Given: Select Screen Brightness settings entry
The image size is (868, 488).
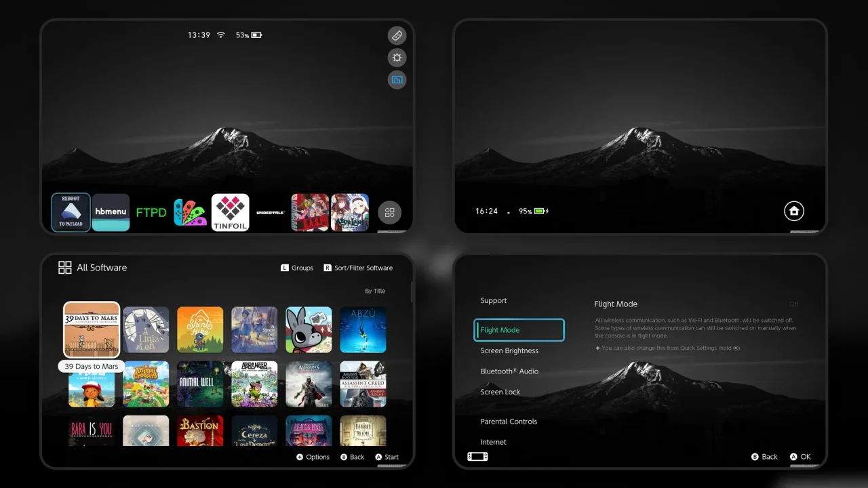Looking at the screenshot, I should [x=509, y=351].
